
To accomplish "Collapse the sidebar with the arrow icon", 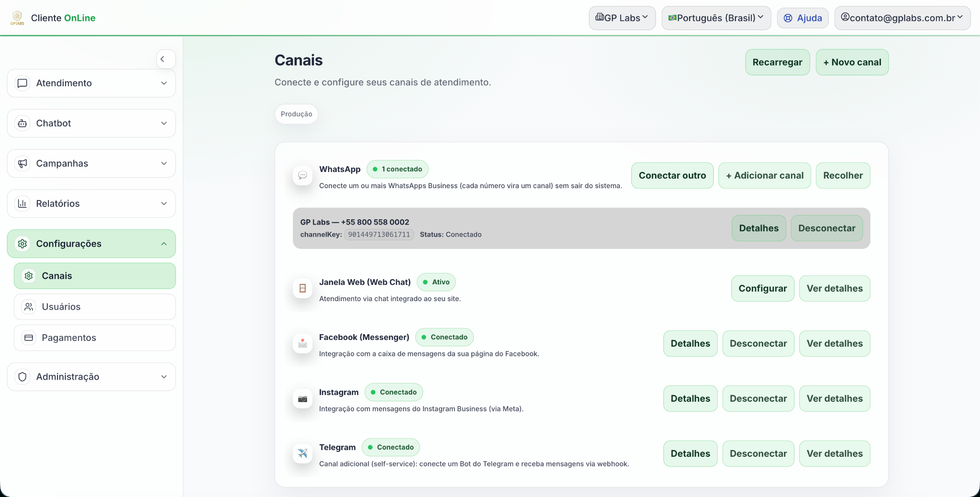I will pyautogui.click(x=163, y=59).
